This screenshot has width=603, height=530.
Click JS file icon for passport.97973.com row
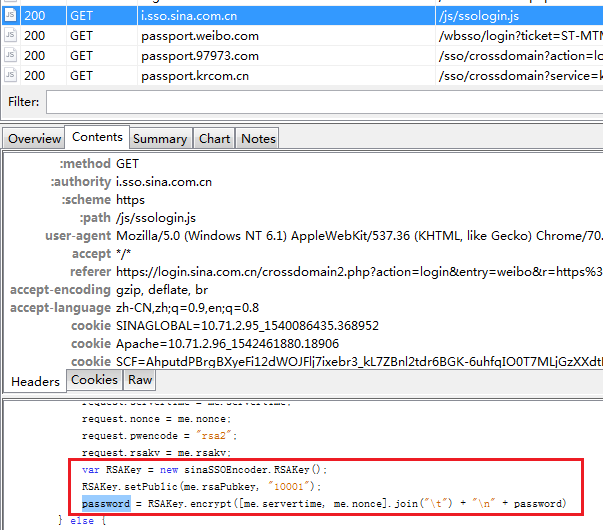[x=10, y=55]
